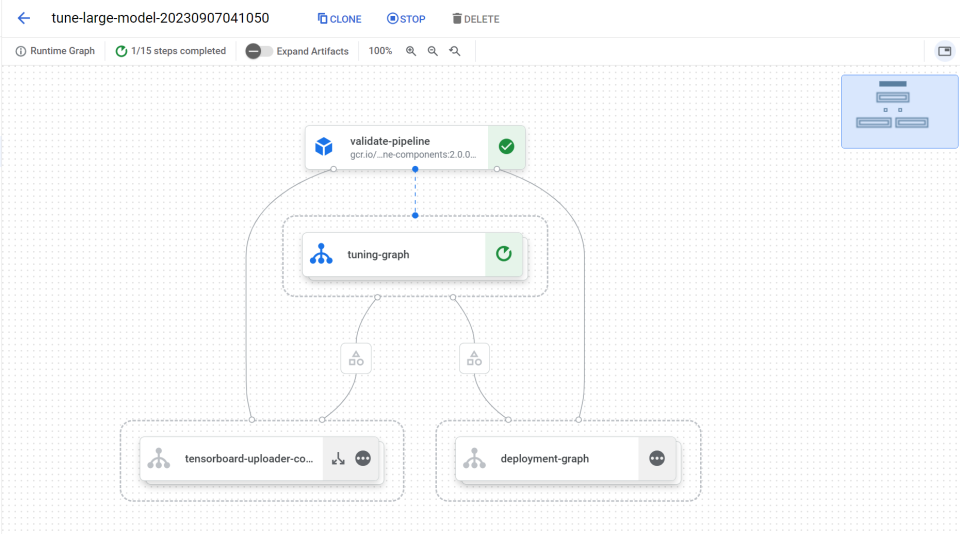
Task: Click the minimap overview thumbnail
Action: coord(899,111)
